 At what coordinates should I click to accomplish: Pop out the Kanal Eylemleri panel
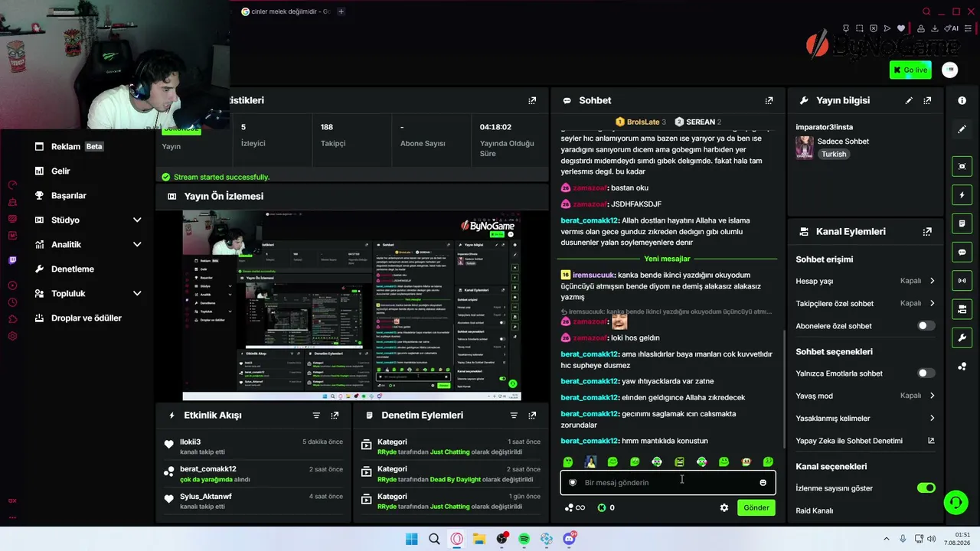(x=927, y=231)
